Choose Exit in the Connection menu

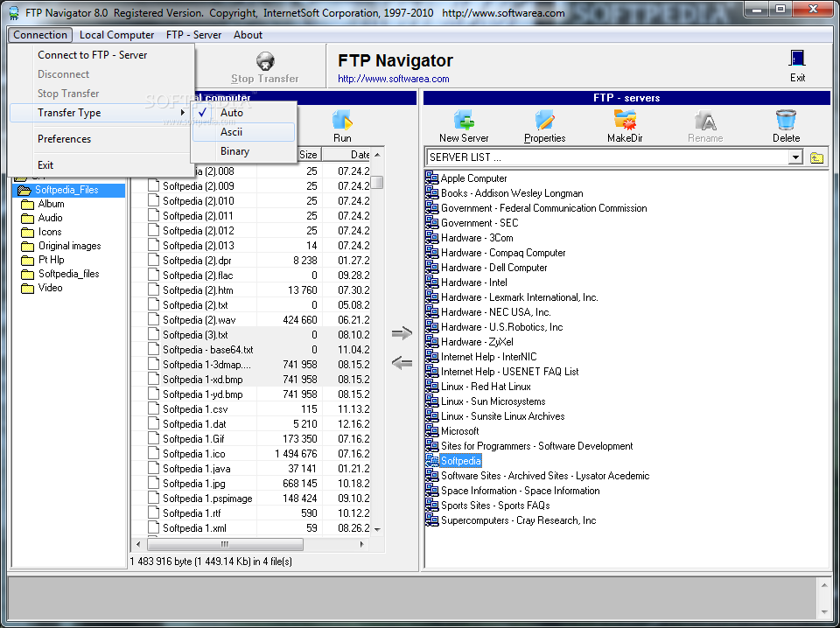pos(101,165)
